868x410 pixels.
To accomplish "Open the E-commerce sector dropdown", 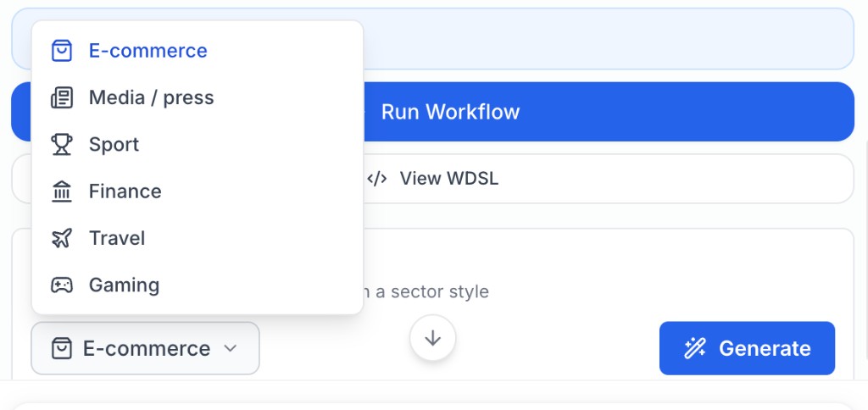I will pos(145,348).
